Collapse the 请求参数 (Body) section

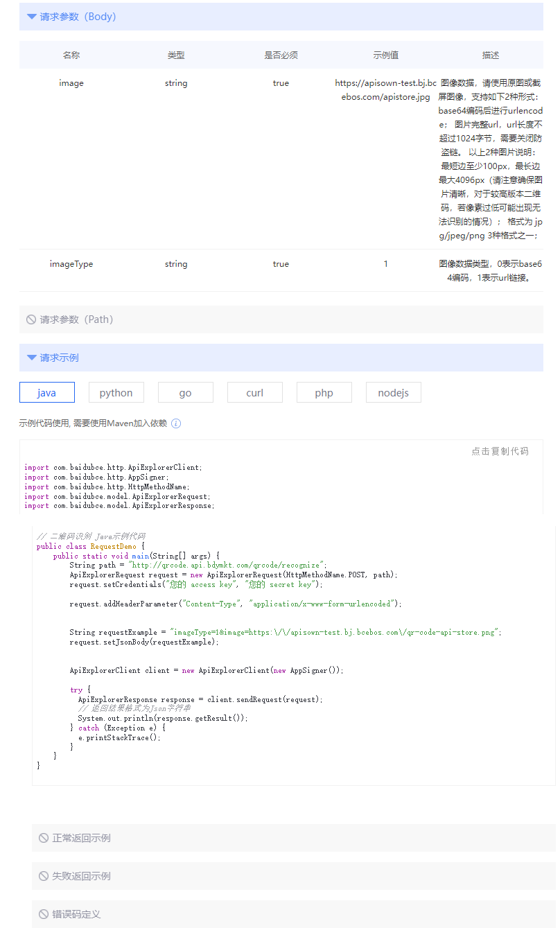tap(281, 17)
